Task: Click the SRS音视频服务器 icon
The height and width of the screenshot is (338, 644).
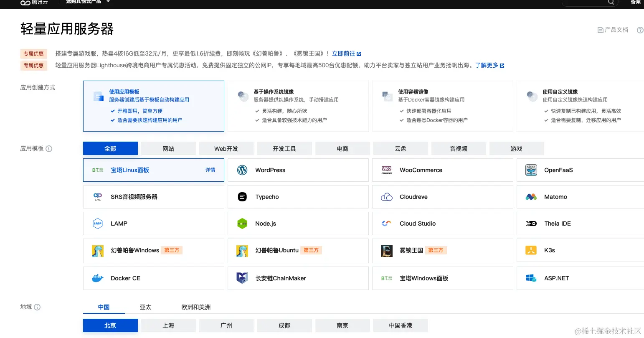Action: (98, 197)
